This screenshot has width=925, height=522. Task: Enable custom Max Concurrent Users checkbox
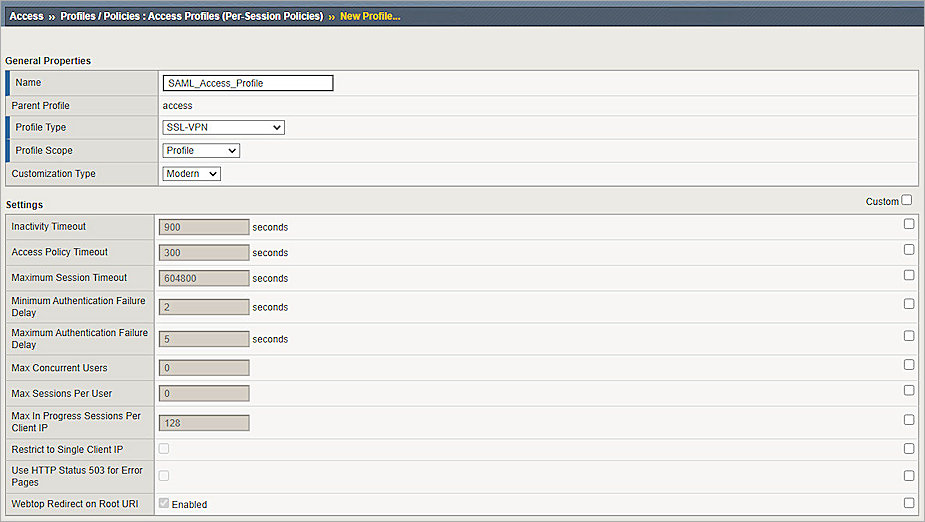(x=909, y=365)
